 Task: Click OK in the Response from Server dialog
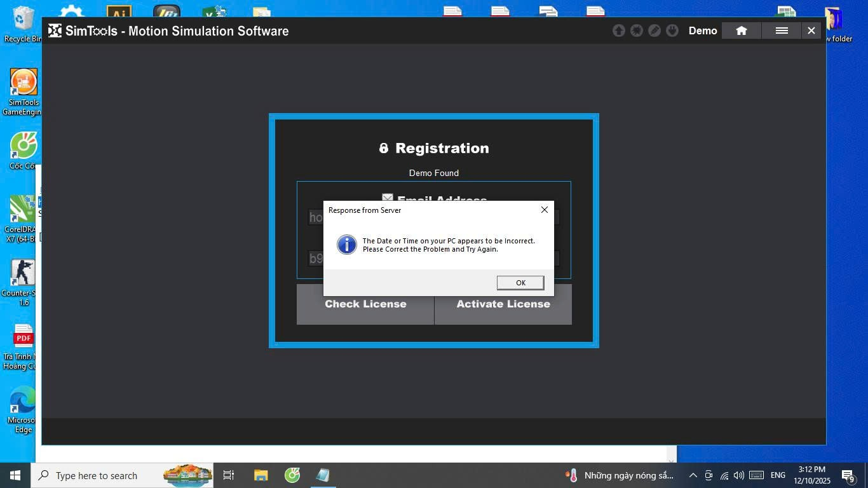point(520,283)
